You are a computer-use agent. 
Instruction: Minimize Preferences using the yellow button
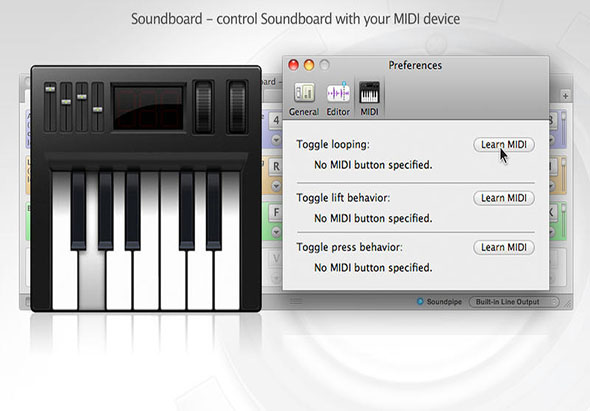click(x=309, y=65)
